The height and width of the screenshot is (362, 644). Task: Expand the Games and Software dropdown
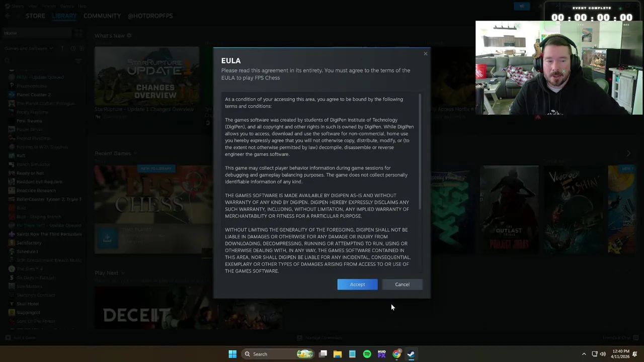(29, 48)
